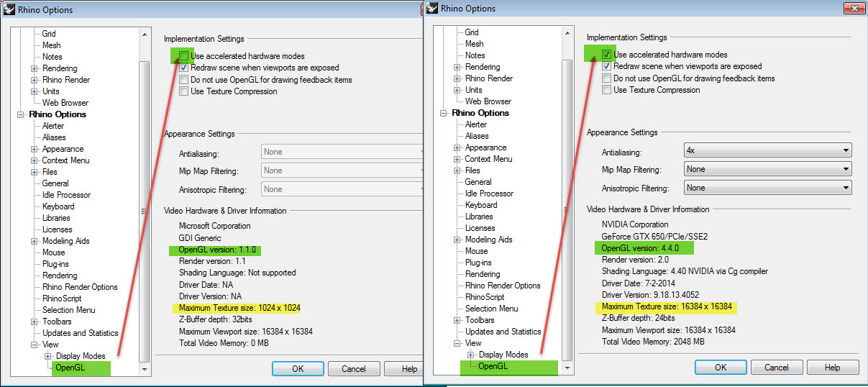The height and width of the screenshot is (387, 868).
Task: Open Alerter page in left window tree
Action: click(53, 126)
